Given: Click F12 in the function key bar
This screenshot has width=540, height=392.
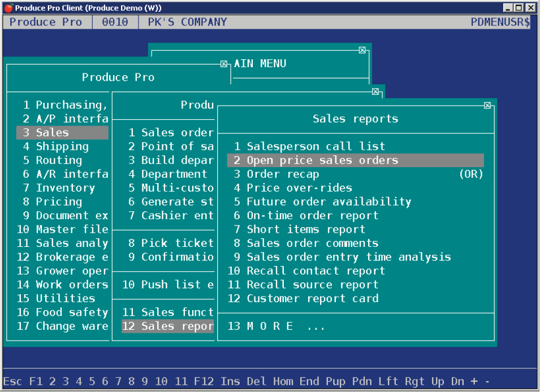Looking at the screenshot, I should coord(204,381).
